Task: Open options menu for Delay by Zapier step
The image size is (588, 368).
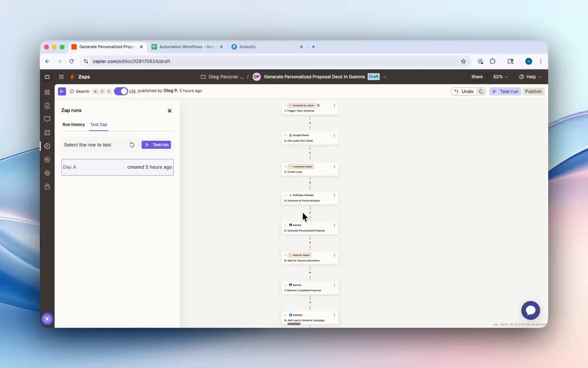Action: pyautogui.click(x=334, y=255)
